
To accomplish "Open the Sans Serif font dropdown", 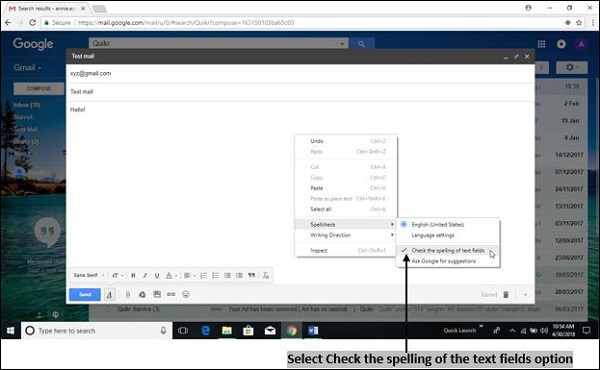I will tap(89, 275).
